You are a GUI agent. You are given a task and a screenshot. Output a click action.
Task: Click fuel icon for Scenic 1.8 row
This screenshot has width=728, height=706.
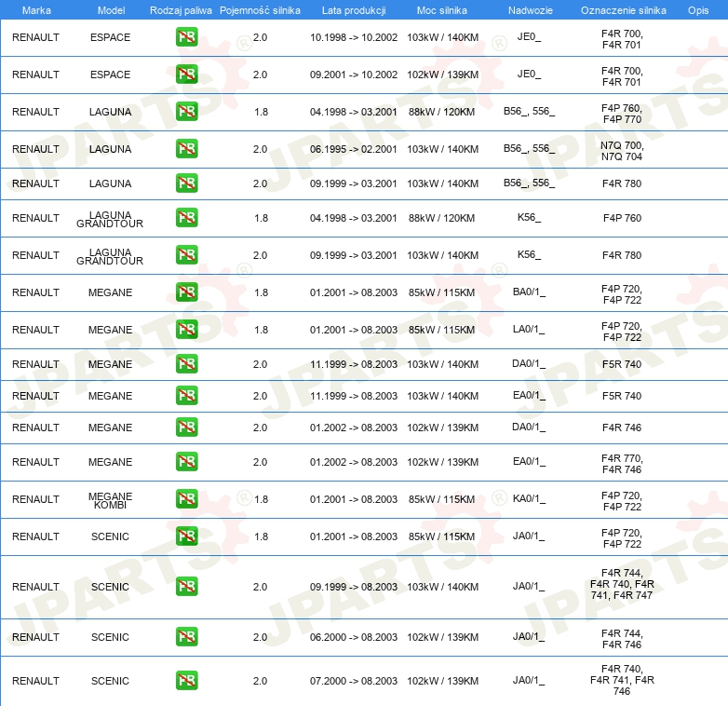click(186, 536)
